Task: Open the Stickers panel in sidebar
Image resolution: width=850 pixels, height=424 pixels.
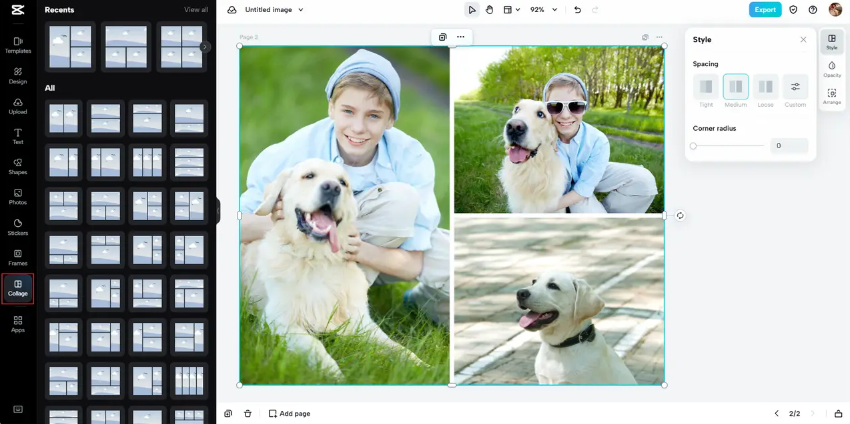Action: click(18, 227)
